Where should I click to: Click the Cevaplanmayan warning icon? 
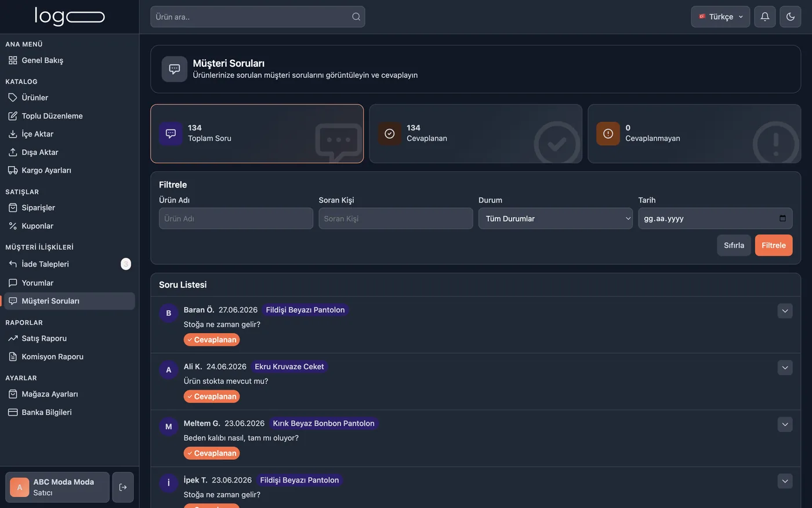click(608, 134)
